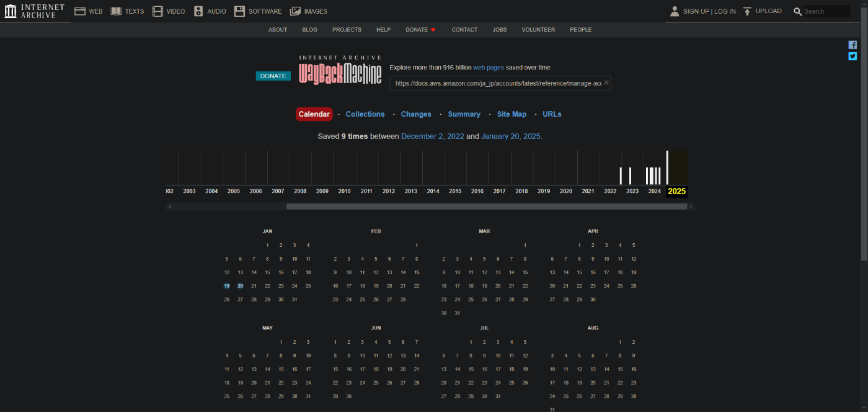
Task: Share page via Twitter icon
Action: (852, 56)
